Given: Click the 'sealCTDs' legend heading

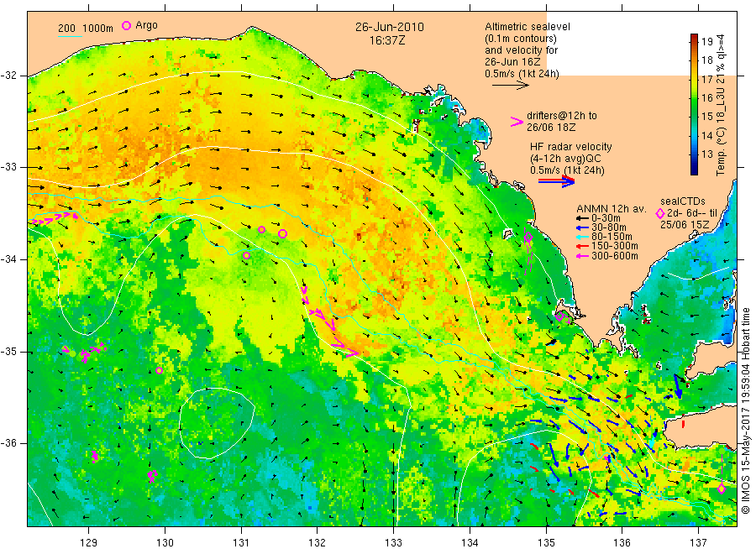Looking at the screenshot, I should click(683, 201).
